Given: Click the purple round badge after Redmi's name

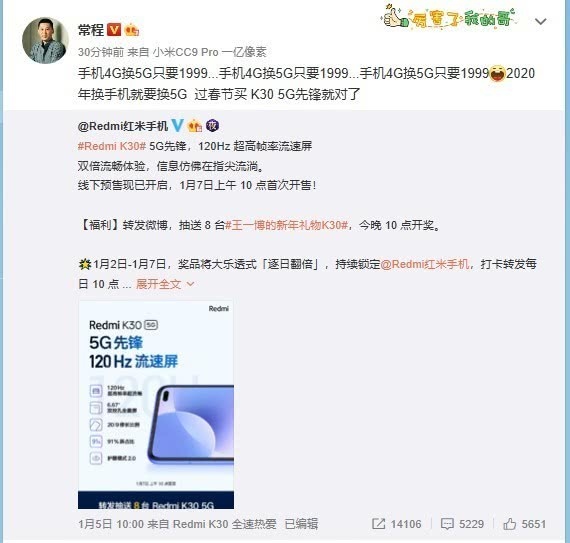Looking at the screenshot, I should click(x=212, y=126).
